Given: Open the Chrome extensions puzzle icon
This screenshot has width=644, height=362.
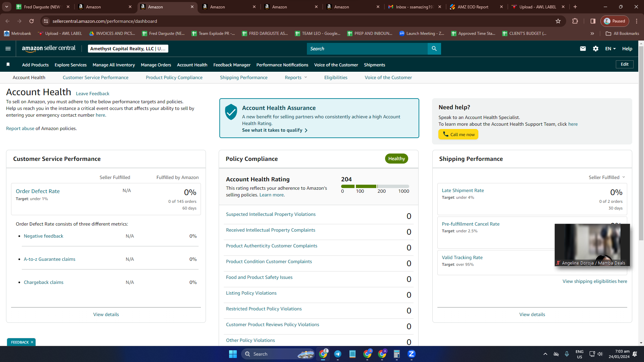Looking at the screenshot, I should coord(575,21).
